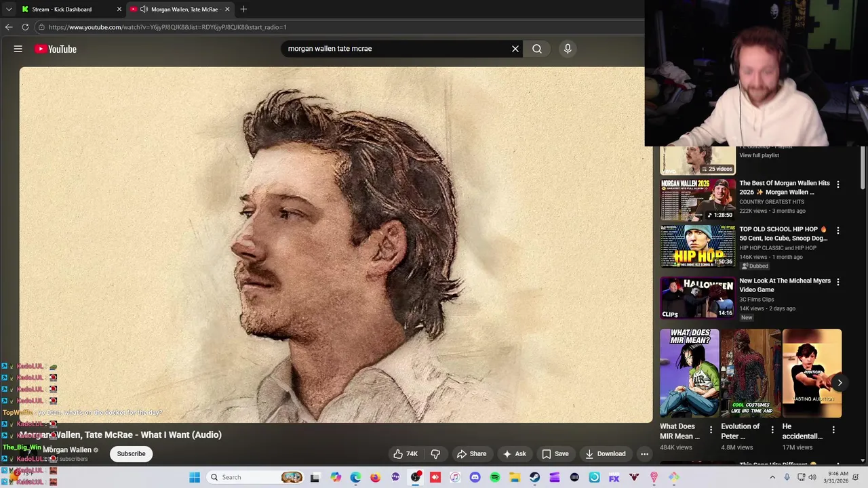868x488 pixels.
Task: Open Spotify from the taskbar
Action: point(495,477)
